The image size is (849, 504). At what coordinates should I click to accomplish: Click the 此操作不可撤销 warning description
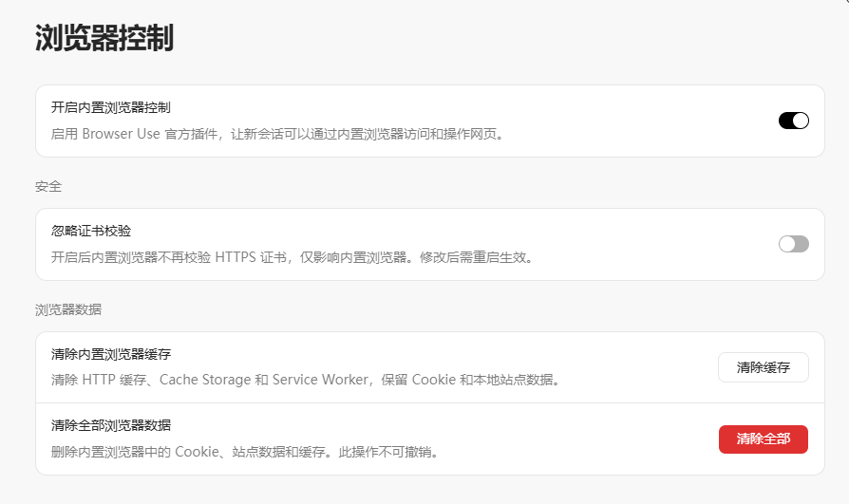pyautogui.click(x=245, y=452)
